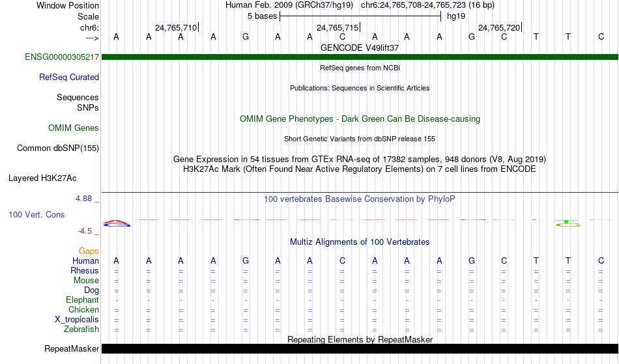Click the Gaps row label
This screenshot has height=364, width=619.
pos(89,251)
